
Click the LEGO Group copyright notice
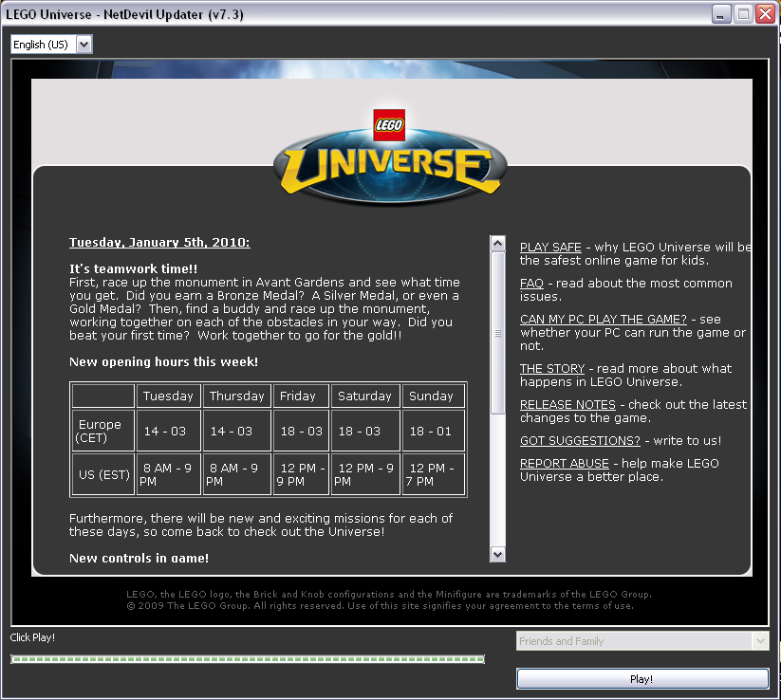(389, 599)
